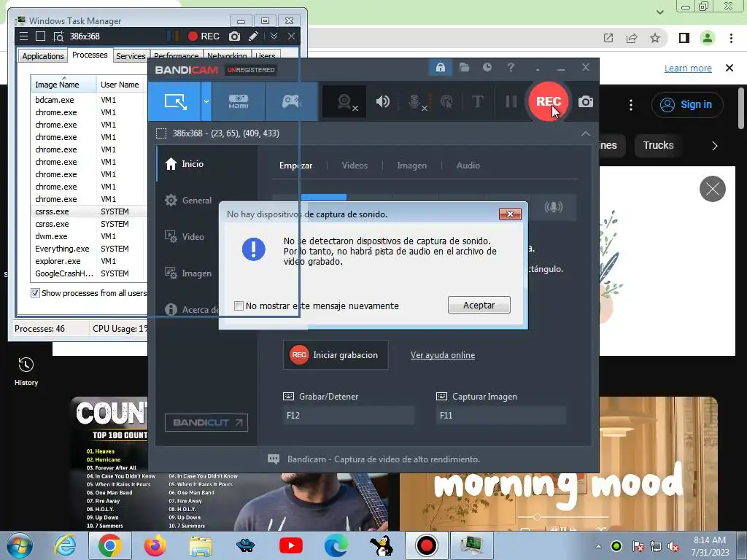Toggle the microphone icon in Bandicam
Screen dimensions: 747x560
pyautogui.click(x=415, y=101)
